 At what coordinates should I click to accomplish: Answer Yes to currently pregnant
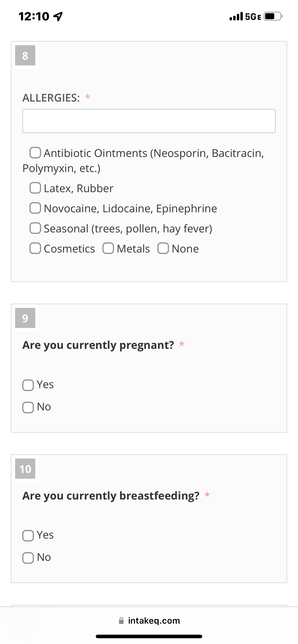pyautogui.click(x=28, y=385)
